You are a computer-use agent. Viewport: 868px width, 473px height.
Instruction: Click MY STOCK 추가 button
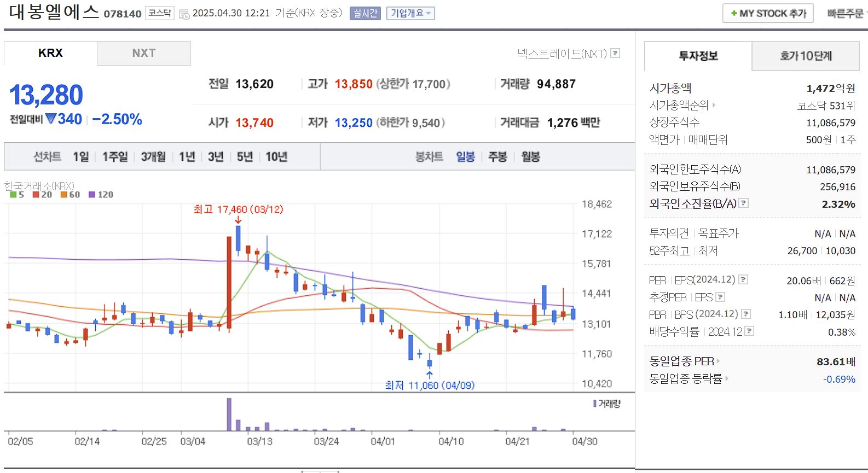(x=768, y=13)
